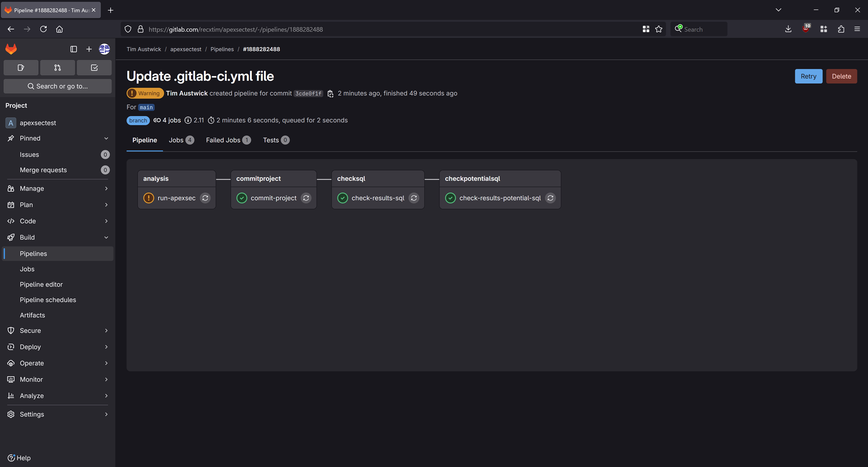Click the create new plus icon
Viewport: 868px width, 467px height.
coord(89,49)
